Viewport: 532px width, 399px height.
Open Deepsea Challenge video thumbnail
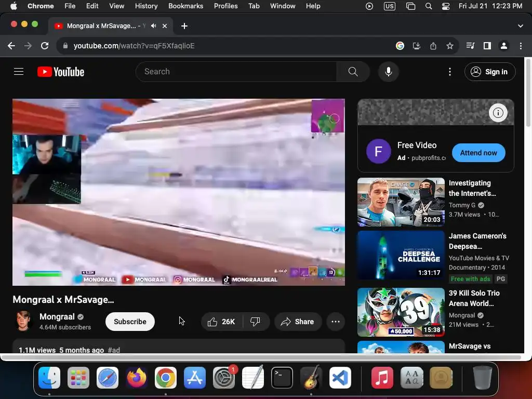(x=401, y=255)
